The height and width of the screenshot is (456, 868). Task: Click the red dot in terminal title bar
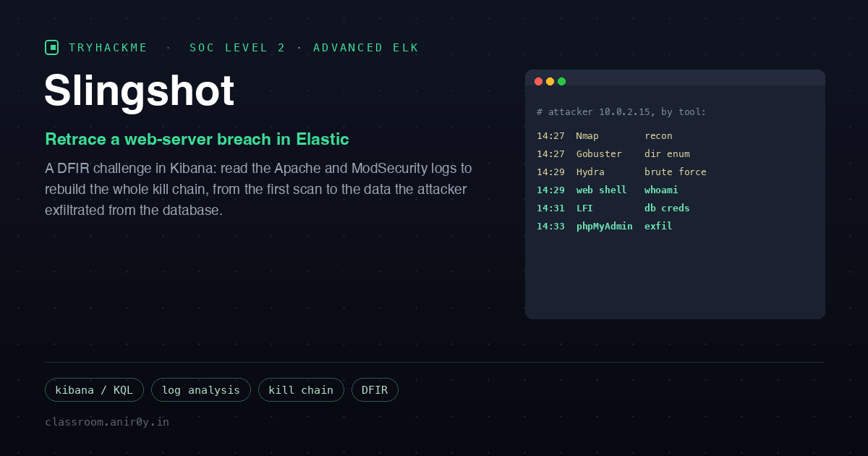click(x=538, y=81)
